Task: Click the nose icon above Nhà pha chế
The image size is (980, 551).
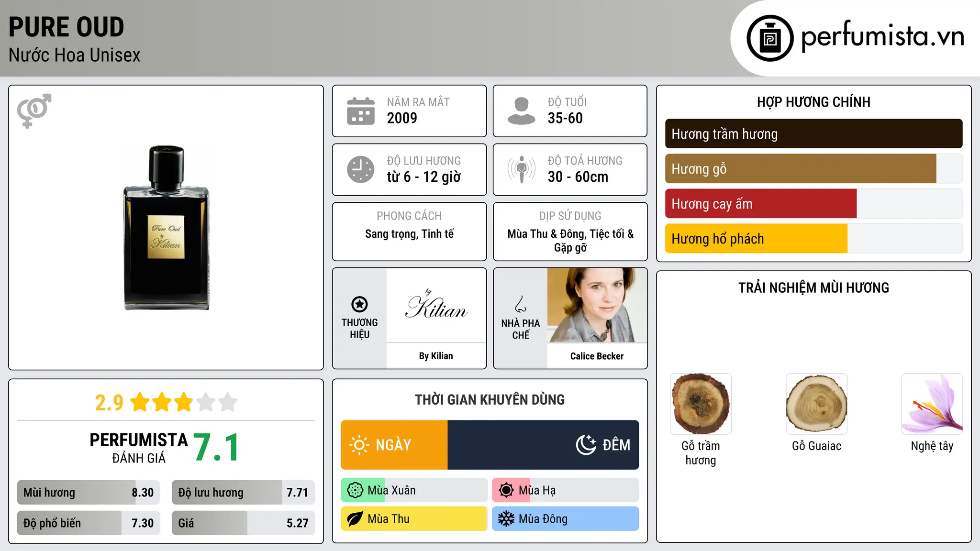Action: click(521, 304)
